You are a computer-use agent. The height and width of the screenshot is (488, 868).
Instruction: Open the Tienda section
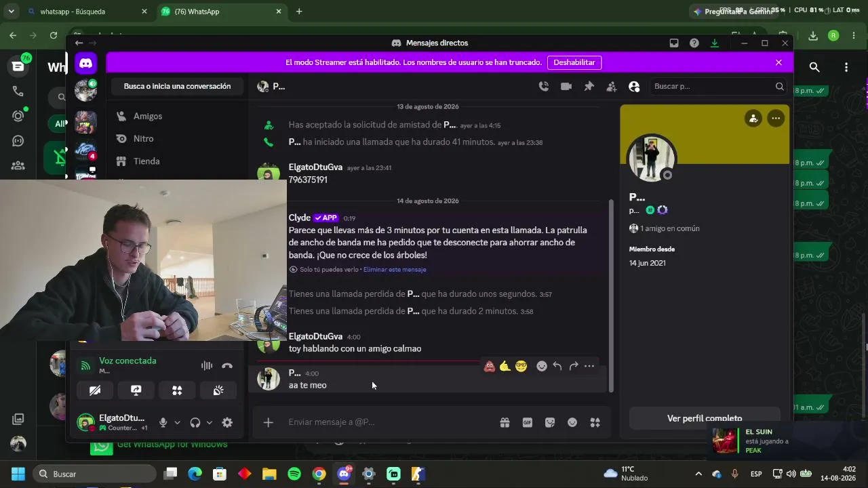[x=178, y=161]
